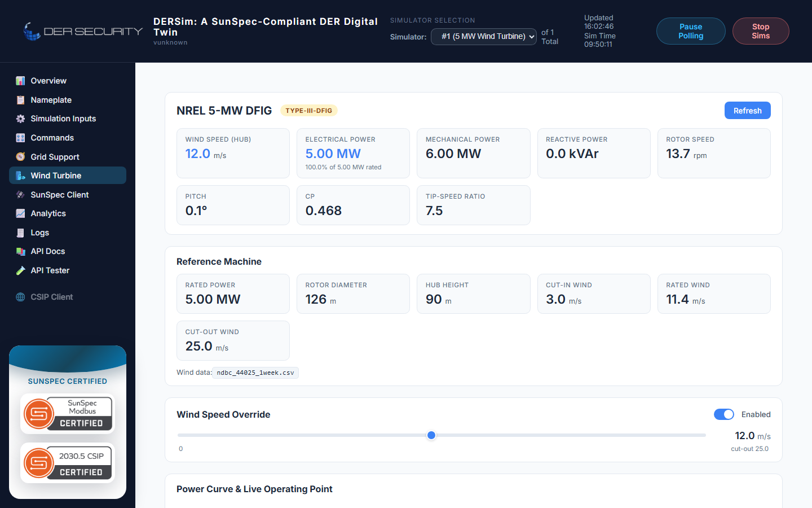
Task: Click the CP 0.468 value
Action: pyautogui.click(x=324, y=211)
